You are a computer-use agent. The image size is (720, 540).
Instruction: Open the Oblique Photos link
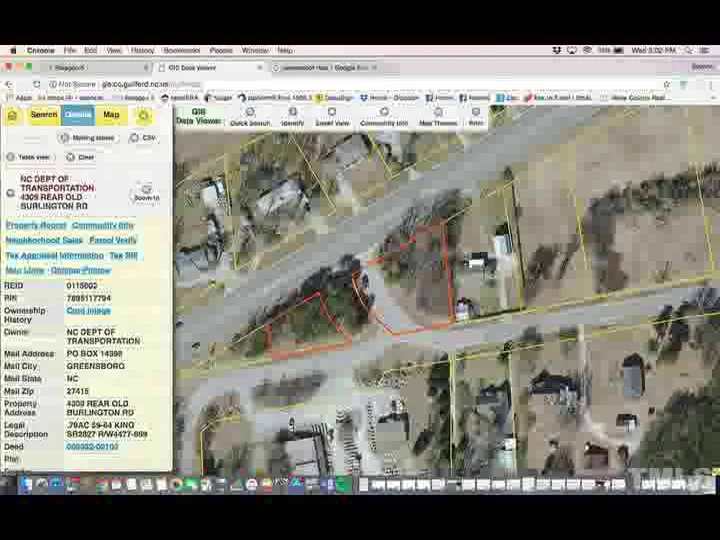[x=81, y=270]
